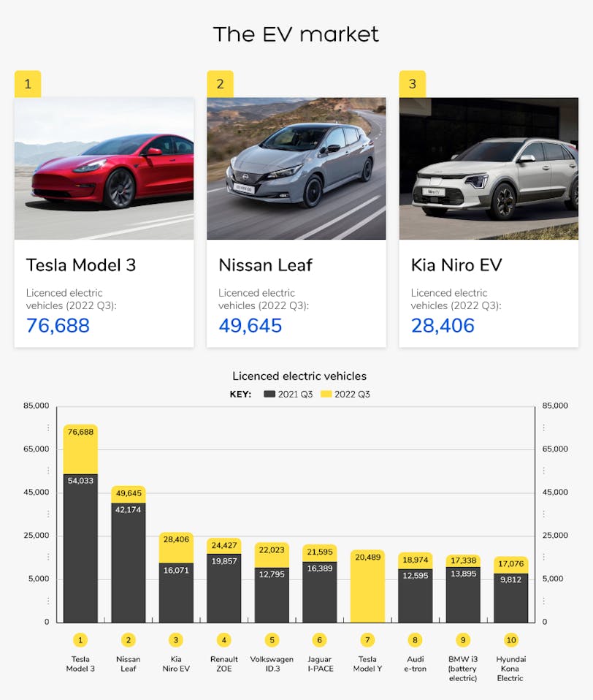
Task: Click the yellow rank 3 badge above Kia photo
Action: pos(412,84)
